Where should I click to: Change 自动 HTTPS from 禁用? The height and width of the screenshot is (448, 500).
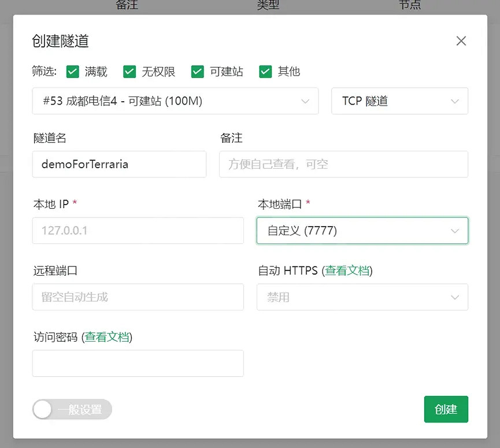click(x=362, y=297)
